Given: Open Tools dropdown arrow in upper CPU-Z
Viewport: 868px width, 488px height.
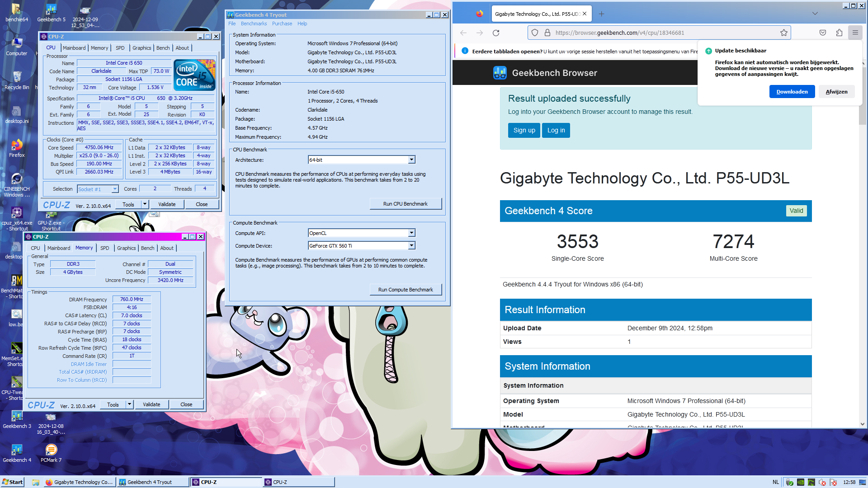Looking at the screenshot, I should (x=145, y=204).
